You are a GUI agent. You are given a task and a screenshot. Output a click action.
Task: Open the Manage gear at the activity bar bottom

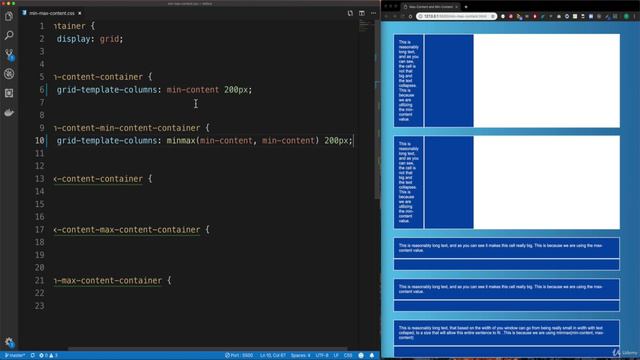coord(9,342)
